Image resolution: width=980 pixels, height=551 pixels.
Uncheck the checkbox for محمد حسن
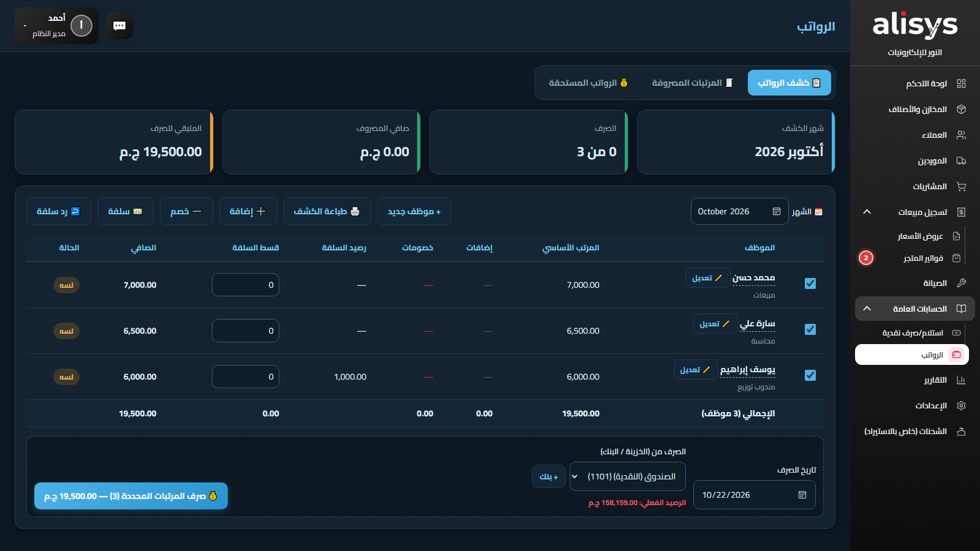(x=810, y=283)
